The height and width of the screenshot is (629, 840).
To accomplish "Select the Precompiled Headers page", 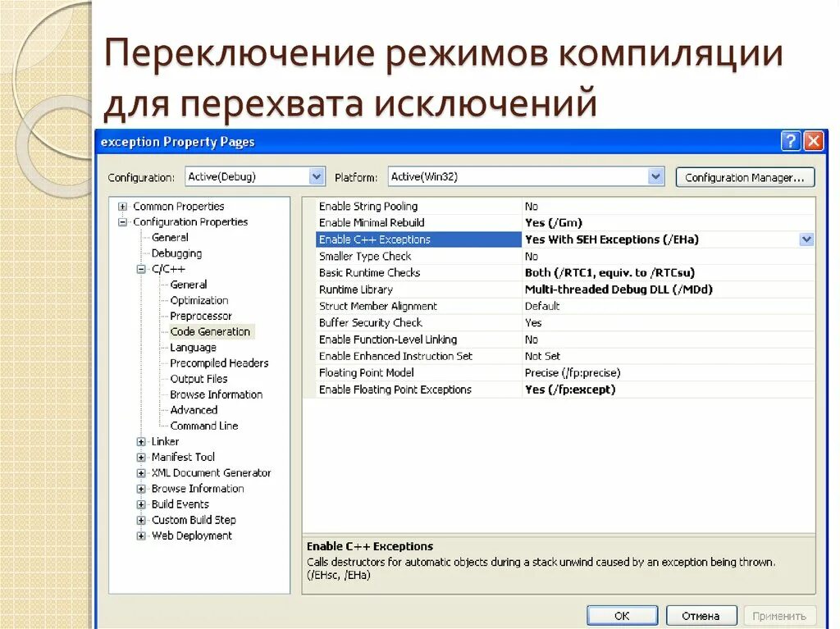I will click(x=219, y=363).
